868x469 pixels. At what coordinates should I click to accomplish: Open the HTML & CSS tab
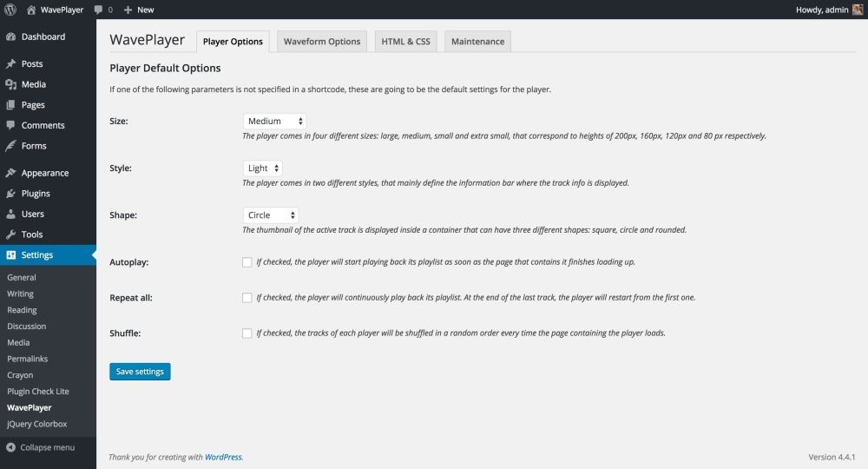click(405, 42)
